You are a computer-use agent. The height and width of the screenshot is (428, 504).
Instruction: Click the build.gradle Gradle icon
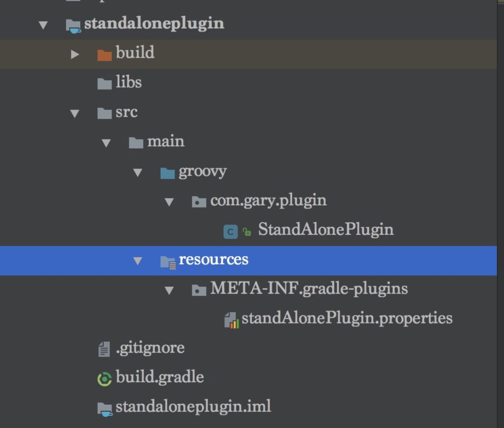point(105,379)
